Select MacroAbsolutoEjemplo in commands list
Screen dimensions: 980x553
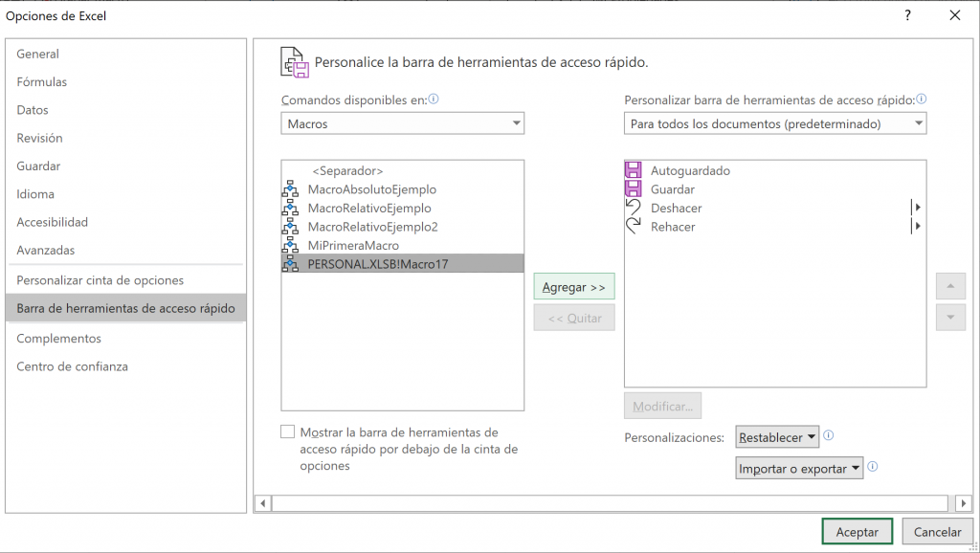click(x=403, y=189)
